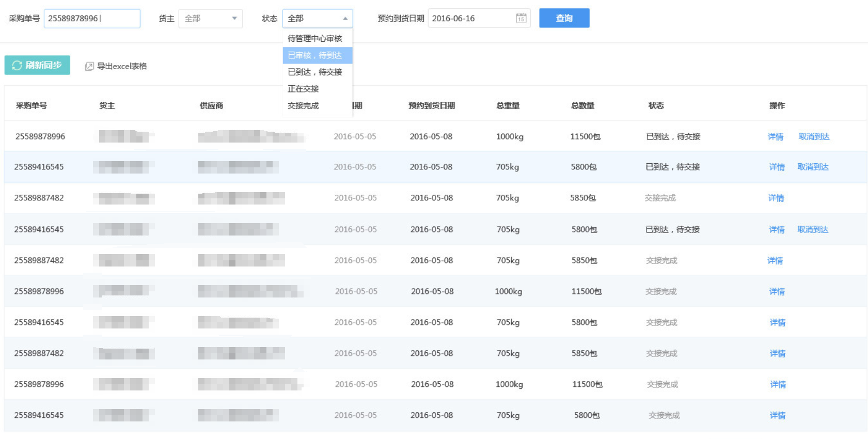
Task: Select 已到达，待交接 from status list
Action: pyautogui.click(x=318, y=72)
